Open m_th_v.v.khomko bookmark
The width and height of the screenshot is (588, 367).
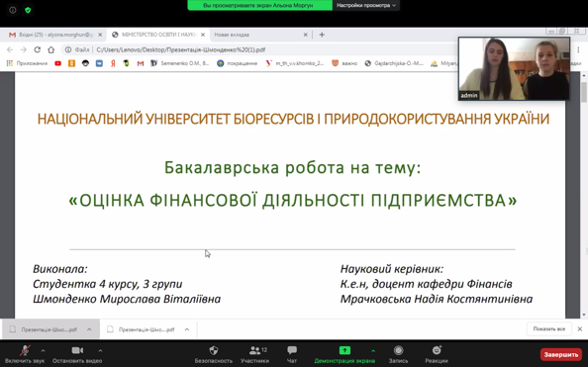point(294,63)
